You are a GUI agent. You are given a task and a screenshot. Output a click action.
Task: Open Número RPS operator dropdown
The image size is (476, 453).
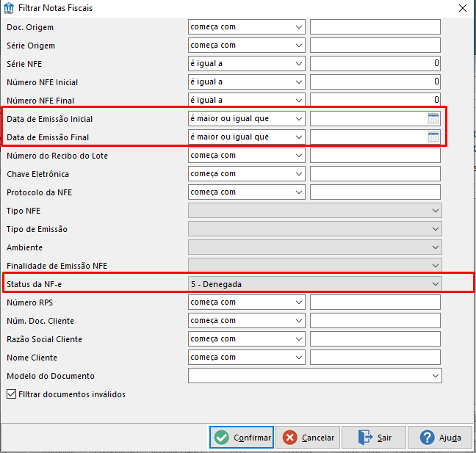(247, 302)
